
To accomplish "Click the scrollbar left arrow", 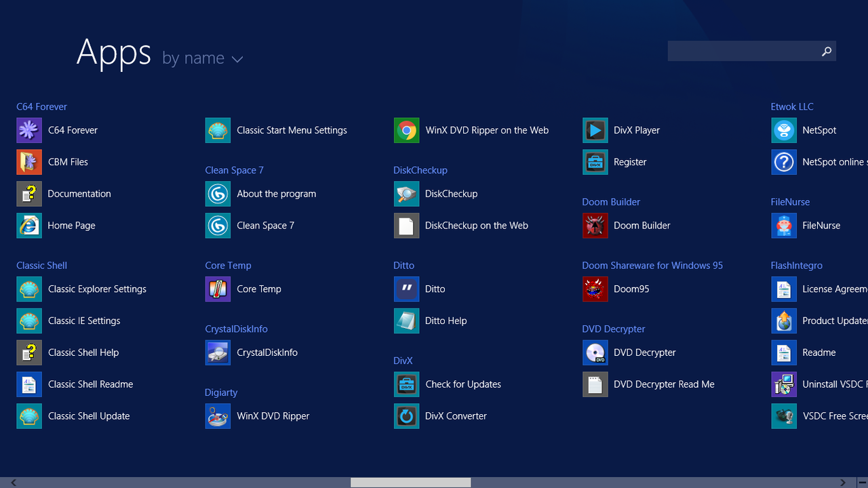I will tap(13, 483).
